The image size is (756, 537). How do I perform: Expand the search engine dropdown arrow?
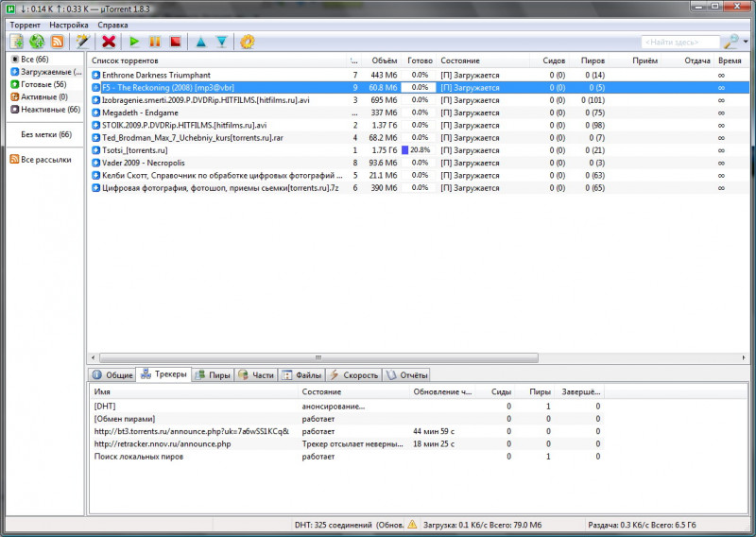[x=746, y=42]
